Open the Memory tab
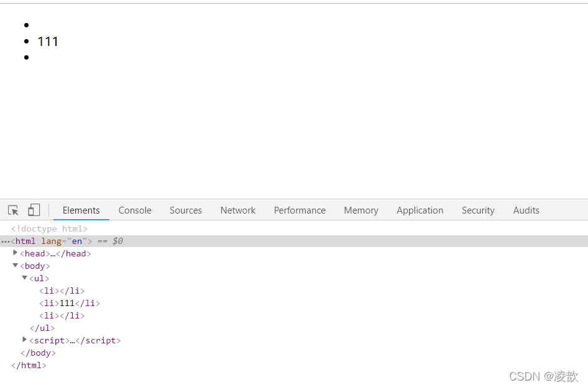The width and height of the screenshot is (588, 388). [x=361, y=210]
